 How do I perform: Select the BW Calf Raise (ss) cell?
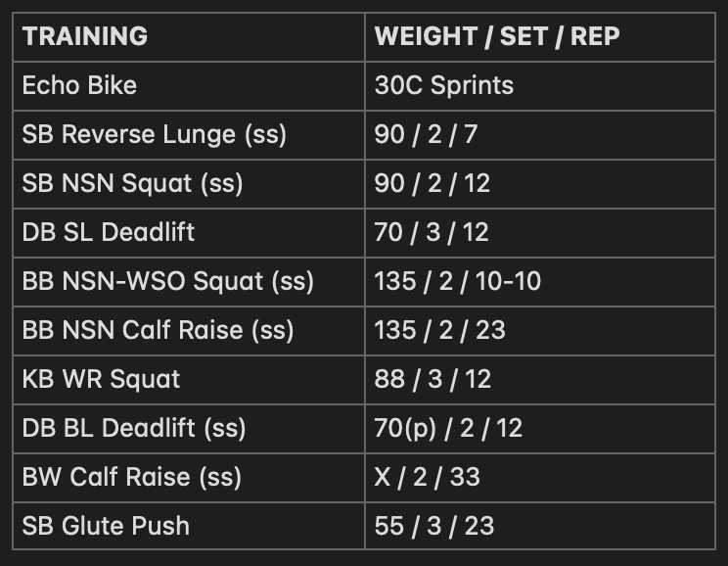(189, 478)
